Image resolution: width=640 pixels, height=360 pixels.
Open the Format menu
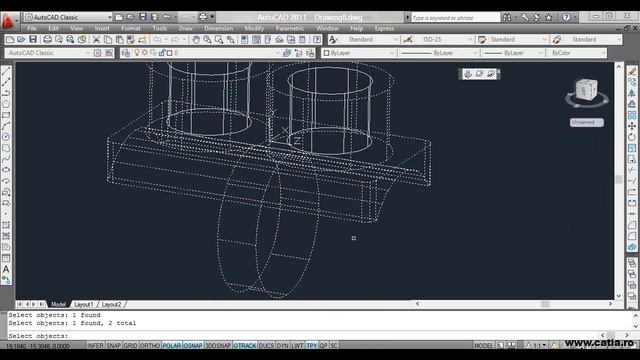[131, 29]
